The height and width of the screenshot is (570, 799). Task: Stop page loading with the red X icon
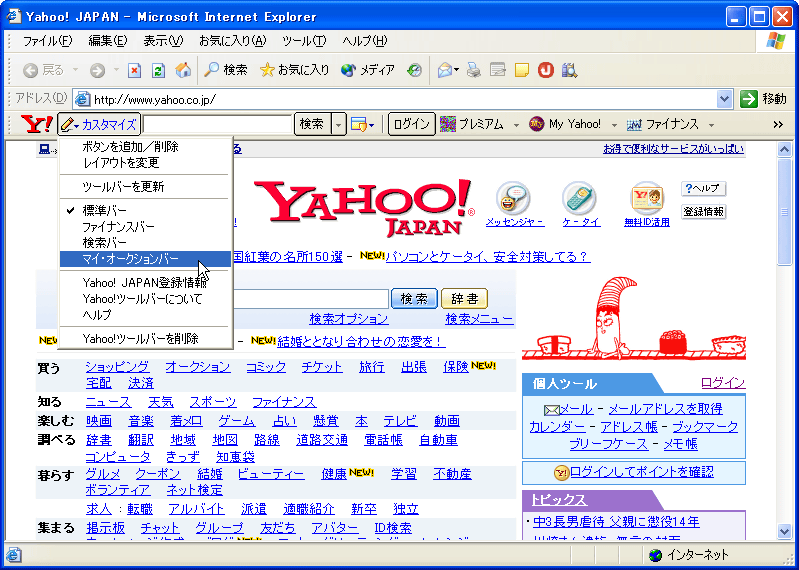[x=134, y=70]
